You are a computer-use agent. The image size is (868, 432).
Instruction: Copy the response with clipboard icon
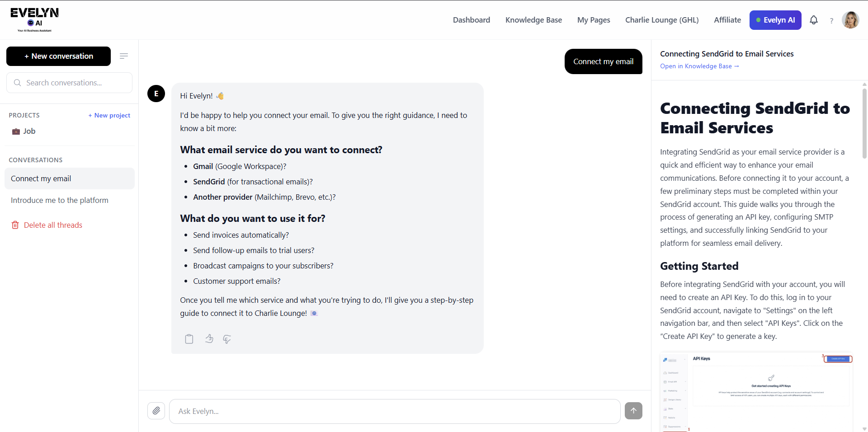click(189, 339)
